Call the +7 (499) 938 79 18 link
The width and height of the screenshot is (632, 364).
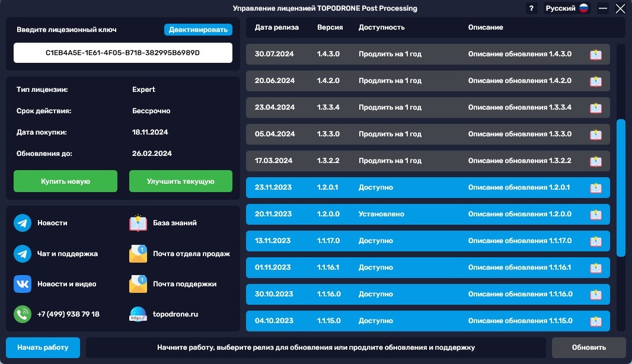[68, 314]
